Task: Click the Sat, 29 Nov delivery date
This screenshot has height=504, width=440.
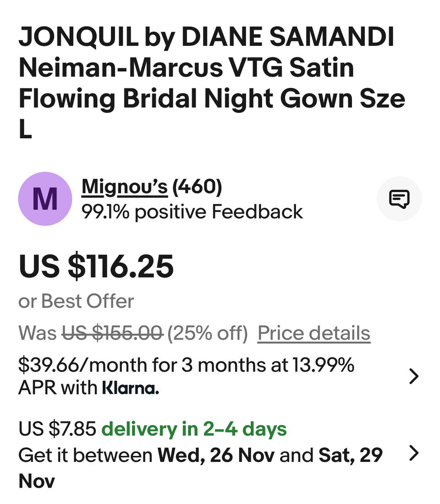Action: tap(351, 455)
